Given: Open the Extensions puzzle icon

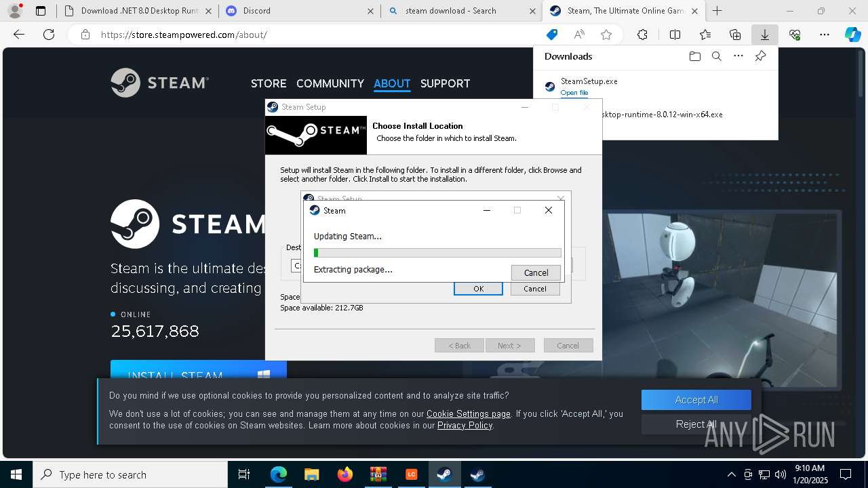Looking at the screenshot, I should click(x=642, y=35).
